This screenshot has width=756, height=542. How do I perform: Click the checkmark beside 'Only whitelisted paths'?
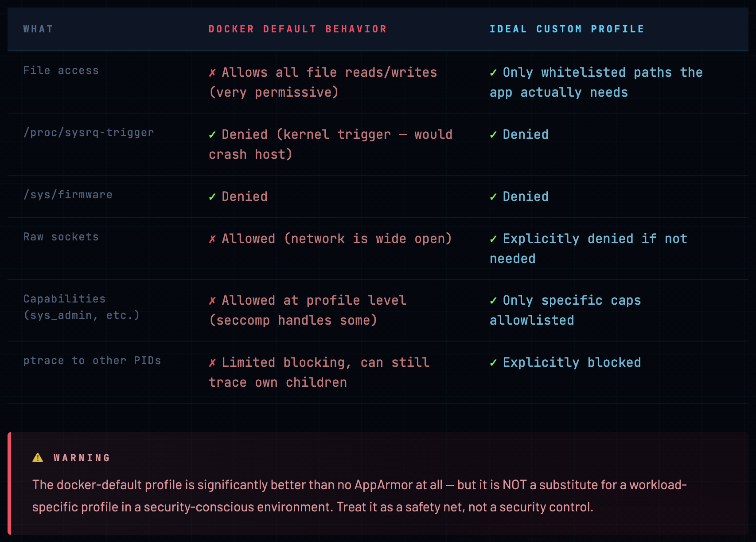(493, 72)
